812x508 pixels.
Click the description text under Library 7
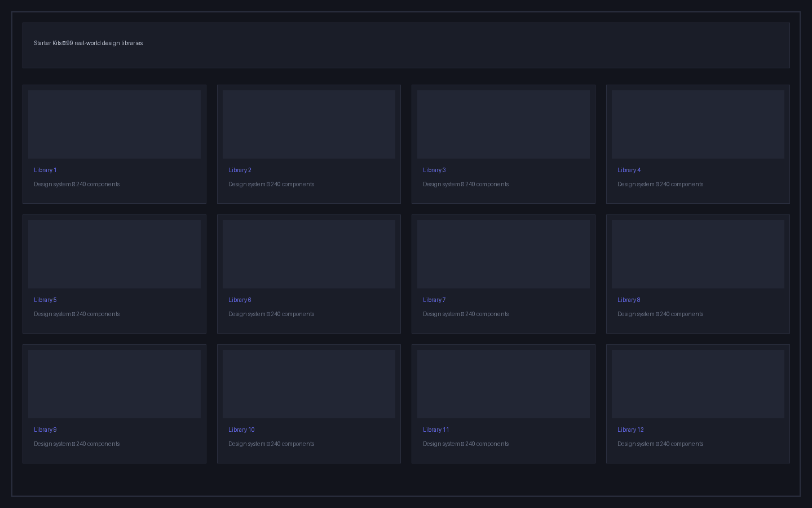[x=466, y=314]
